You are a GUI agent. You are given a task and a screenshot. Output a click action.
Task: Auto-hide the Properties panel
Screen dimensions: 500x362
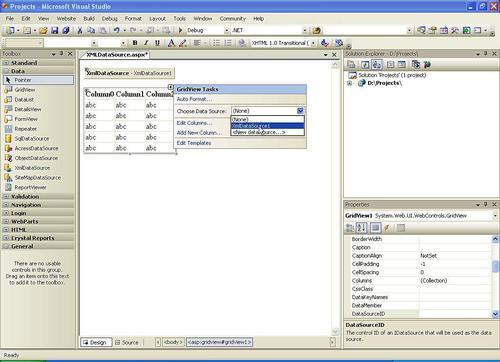pyautogui.click(x=486, y=204)
